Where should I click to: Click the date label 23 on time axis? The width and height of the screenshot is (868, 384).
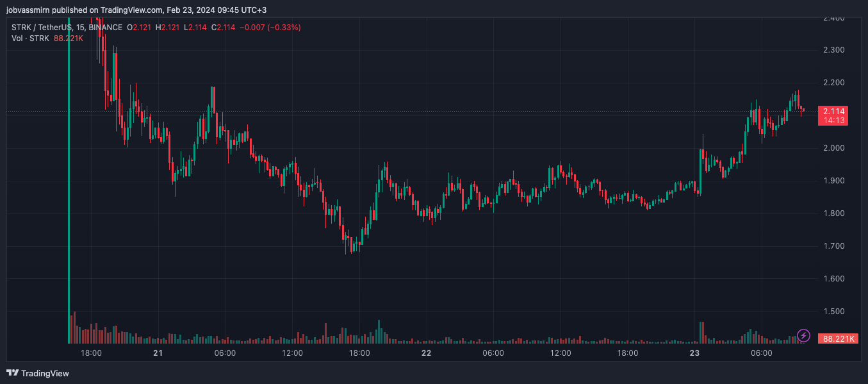click(694, 353)
